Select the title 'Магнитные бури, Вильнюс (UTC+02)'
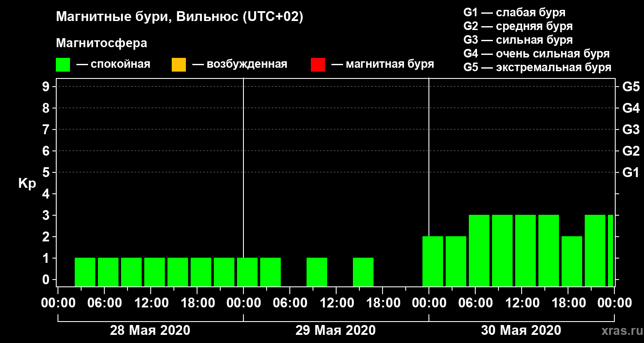Viewport: 644px width, 343px height. (x=180, y=17)
